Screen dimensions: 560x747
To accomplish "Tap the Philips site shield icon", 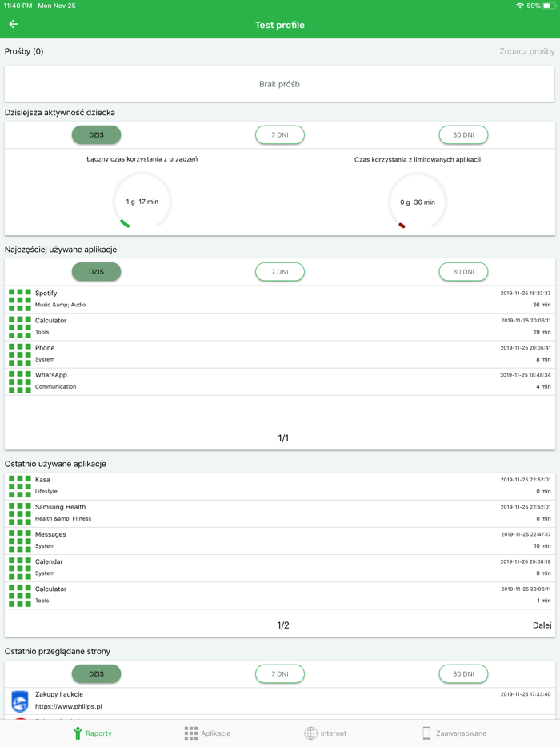I will [20, 701].
